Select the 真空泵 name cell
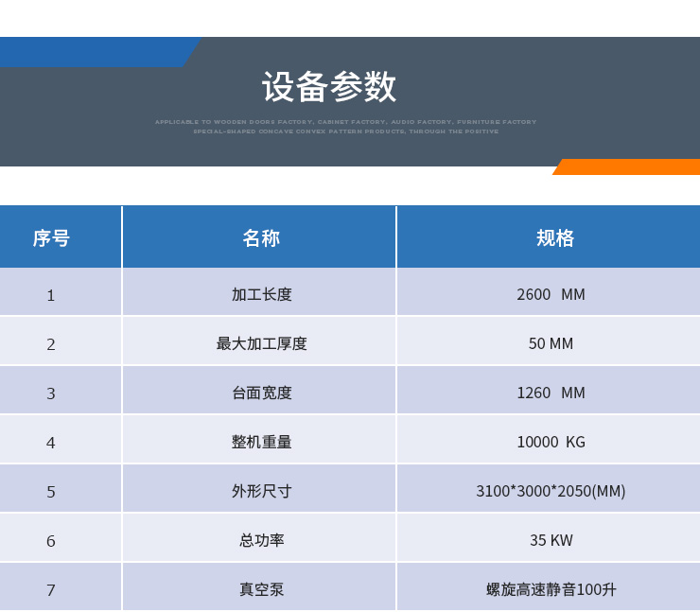Image resolution: width=700 pixels, height=612 pixels. point(261,589)
